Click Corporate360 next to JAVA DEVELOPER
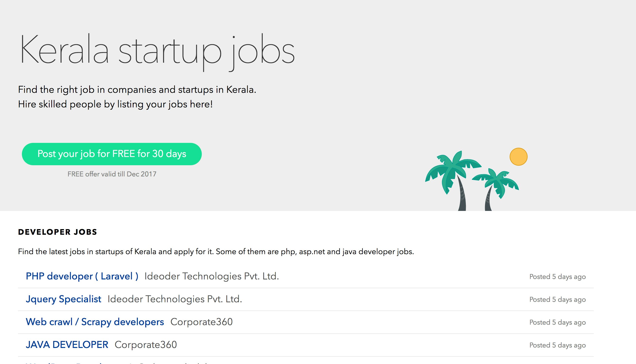Viewport: 636px width, 364px height. click(x=146, y=345)
